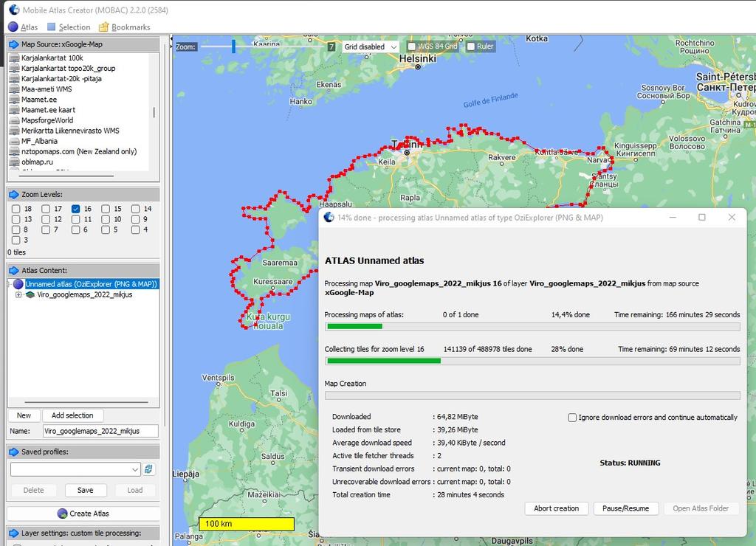
Task: Click the Atlas Content panel arrow icon
Action: tap(14, 271)
